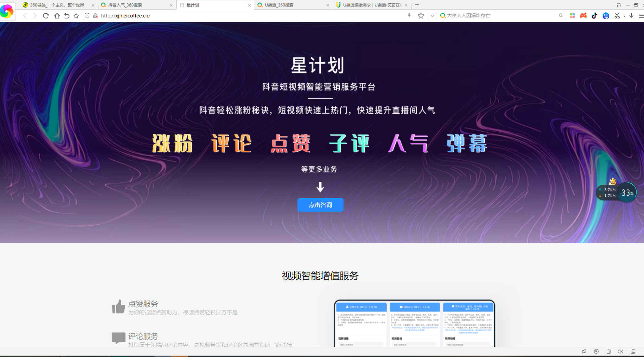Click the 点赞服务 thumbs-up icon
The height and width of the screenshot is (357, 644).
pyautogui.click(x=119, y=307)
